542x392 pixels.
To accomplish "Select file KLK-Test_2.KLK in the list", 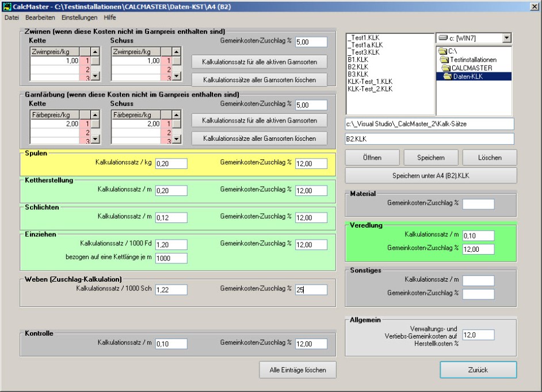I will click(x=370, y=89).
